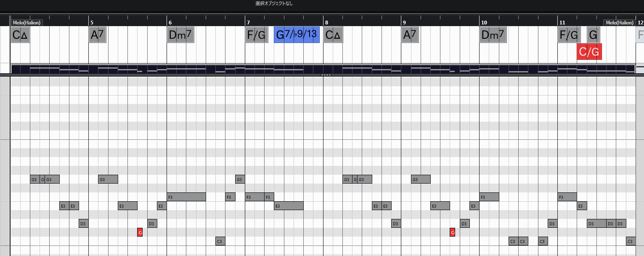This screenshot has height=256, width=644.
Task: Click the Dm7 chord at bar 10
Action: pyautogui.click(x=493, y=35)
